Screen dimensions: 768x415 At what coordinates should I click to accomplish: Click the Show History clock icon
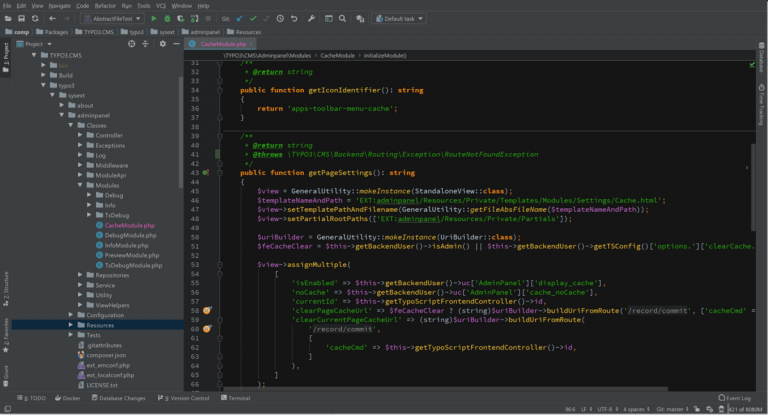coord(280,18)
